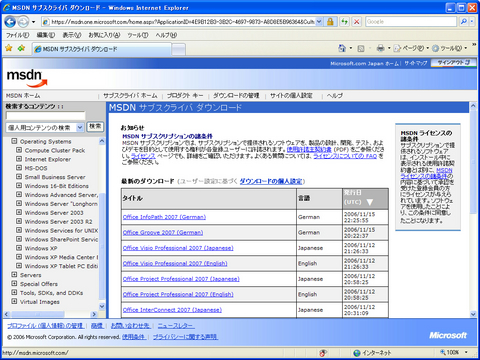Open the address bar URL dropdown
The width and height of the screenshot is (480, 360).
tap(319, 22)
